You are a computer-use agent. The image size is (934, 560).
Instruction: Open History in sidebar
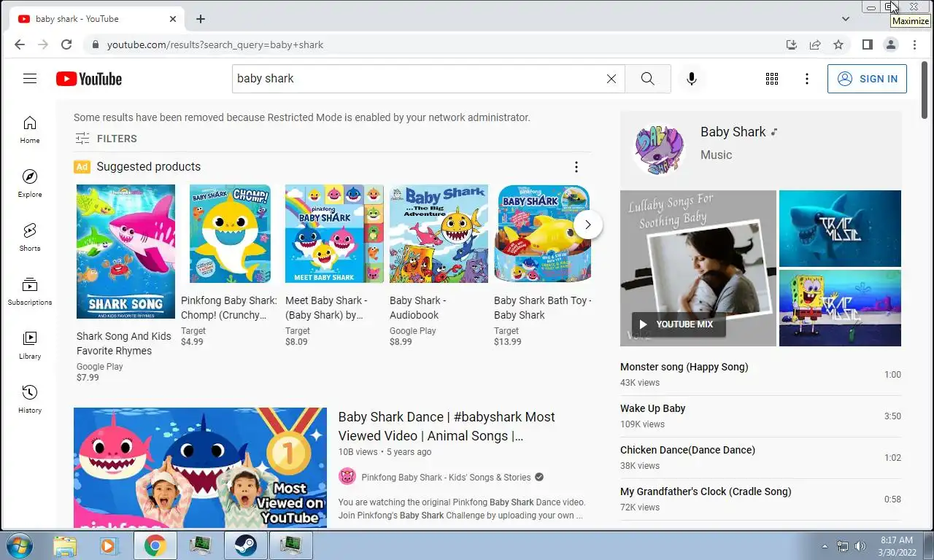click(30, 400)
